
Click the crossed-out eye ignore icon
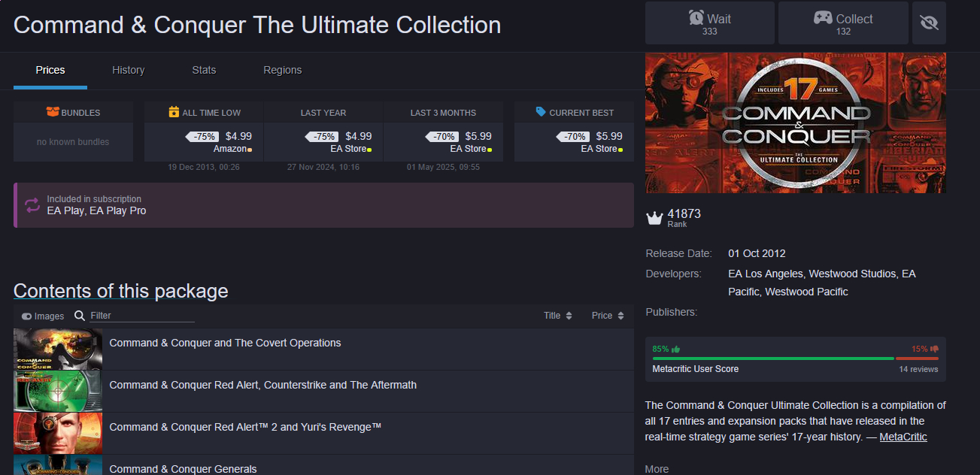929,23
